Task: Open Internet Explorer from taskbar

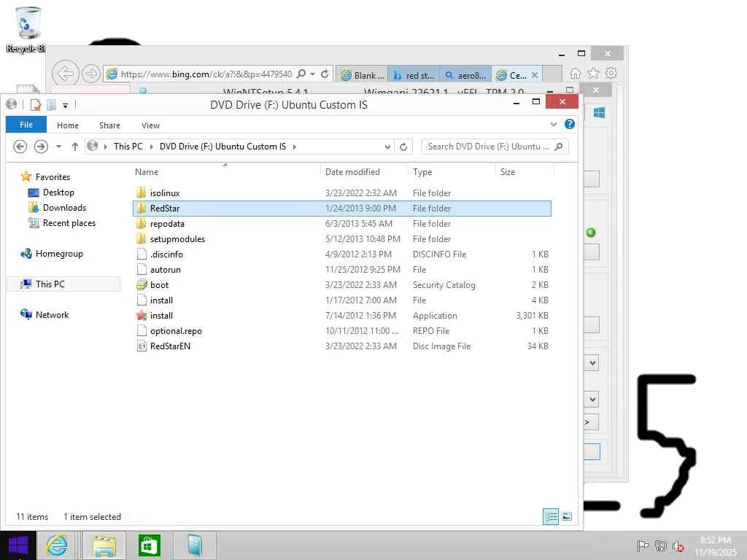Action: (57, 545)
